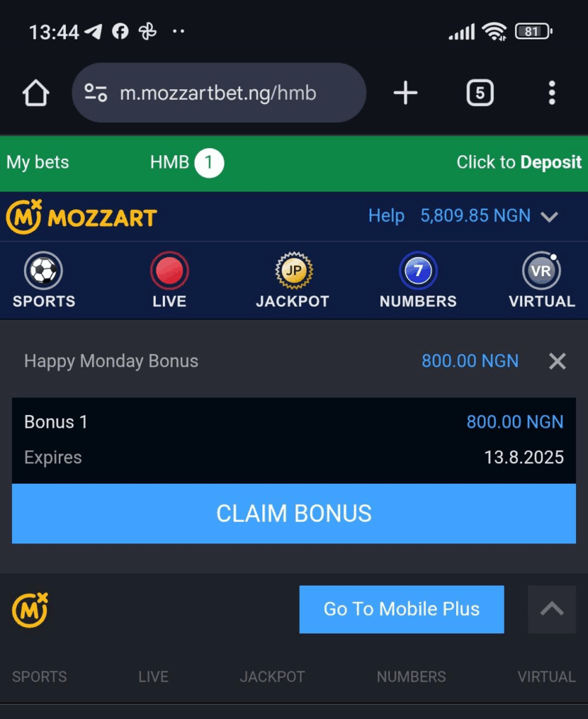Tap the browser home icon
The height and width of the screenshot is (719, 588).
pyautogui.click(x=36, y=93)
